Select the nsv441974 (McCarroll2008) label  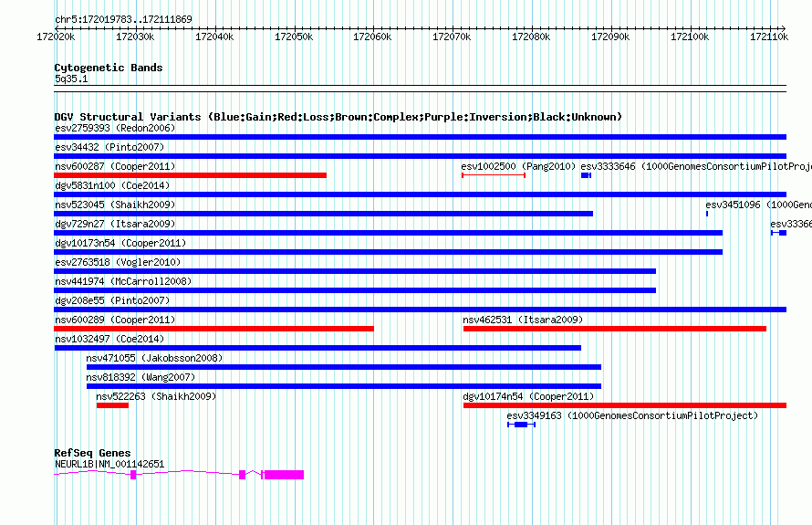click(x=123, y=281)
